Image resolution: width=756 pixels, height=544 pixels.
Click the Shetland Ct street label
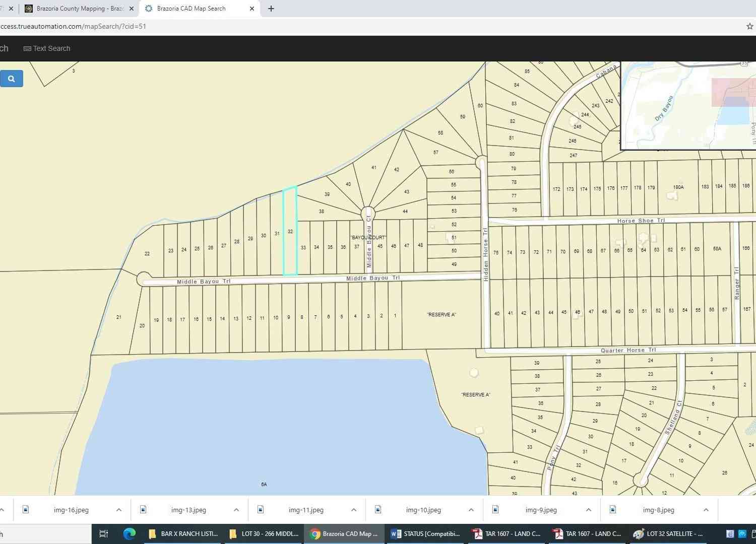[x=673, y=418]
